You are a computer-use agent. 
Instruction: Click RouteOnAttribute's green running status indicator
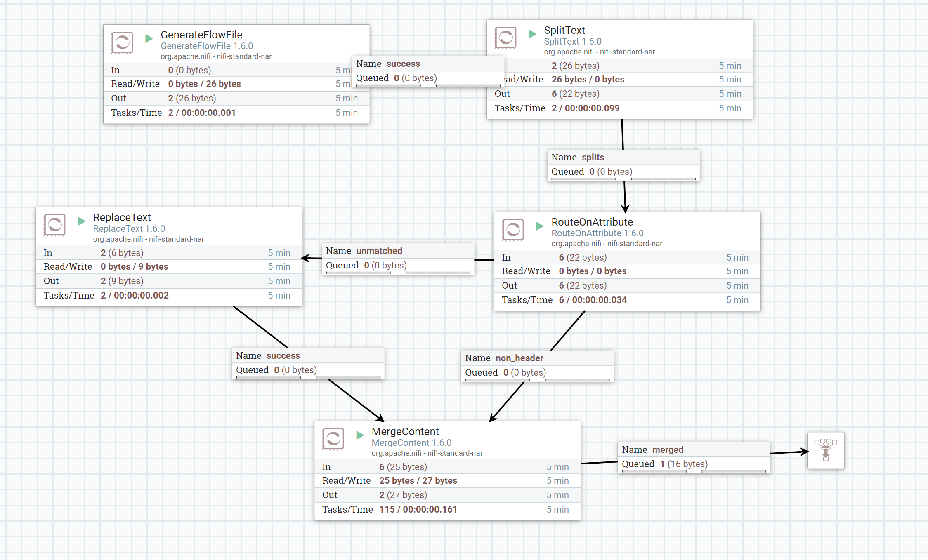tap(539, 226)
